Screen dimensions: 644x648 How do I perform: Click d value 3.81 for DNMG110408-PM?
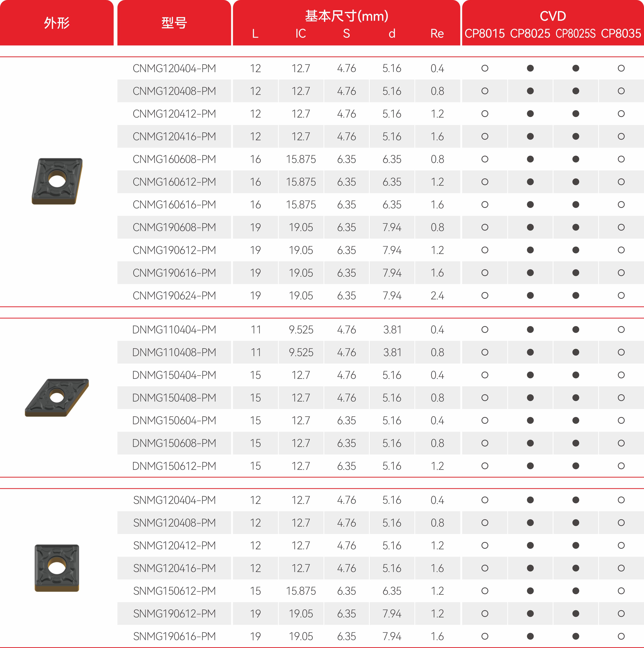392,352
